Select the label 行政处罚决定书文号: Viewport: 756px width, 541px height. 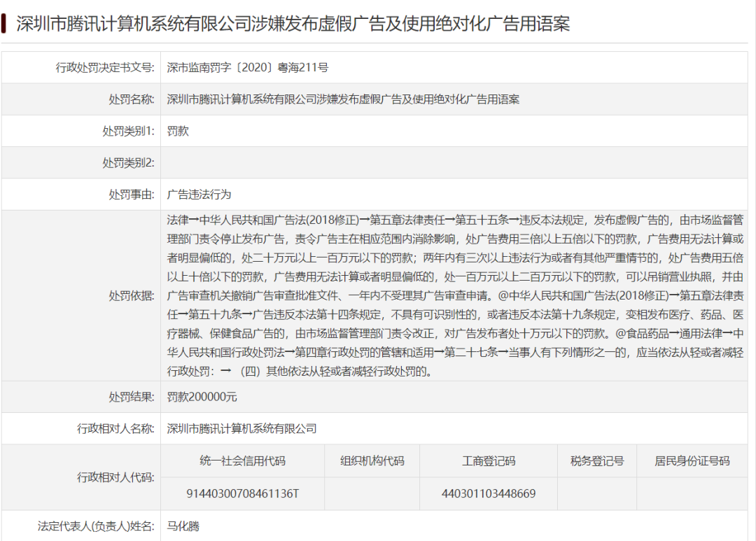click(x=105, y=67)
